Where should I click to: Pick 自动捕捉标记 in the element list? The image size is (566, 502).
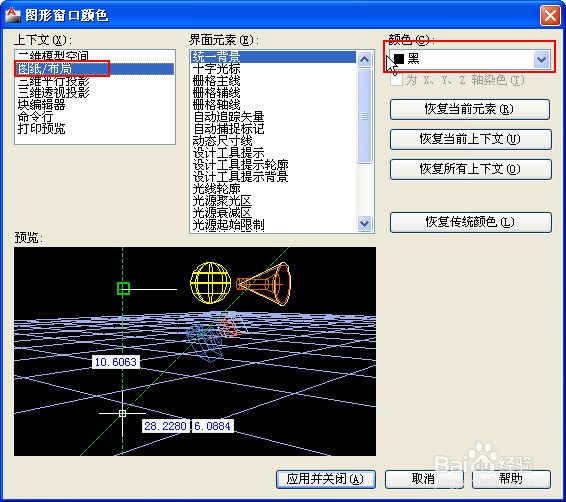[x=273, y=128]
